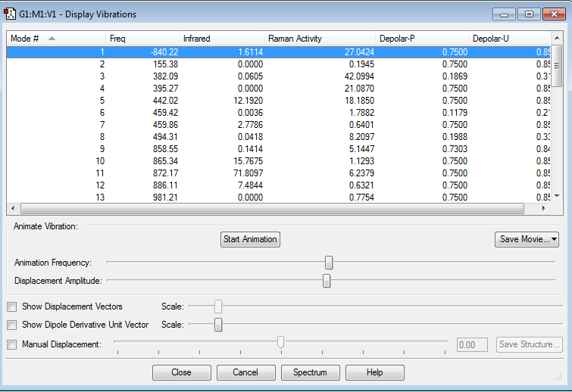Select mode 6 with frequency 459.42
572x392 pixels.
pyautogui.click(x=278, y=113)
